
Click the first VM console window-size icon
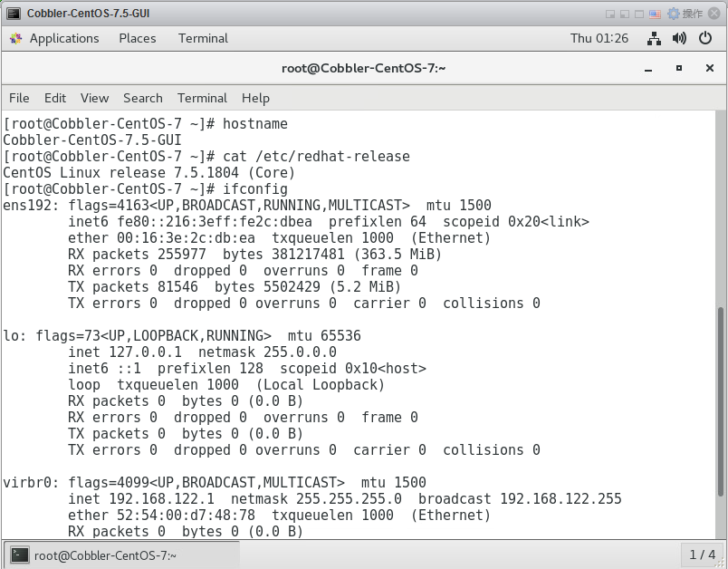click(x=610, y=14)
